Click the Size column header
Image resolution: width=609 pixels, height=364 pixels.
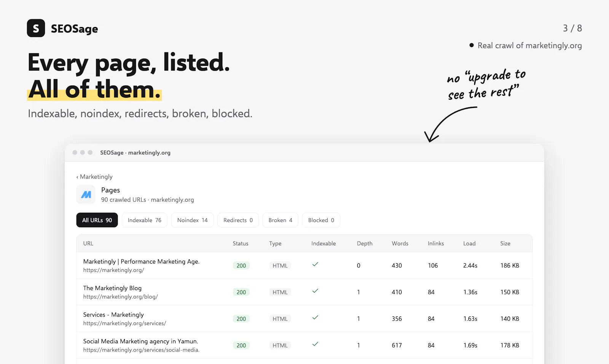(x=505, y=243)
